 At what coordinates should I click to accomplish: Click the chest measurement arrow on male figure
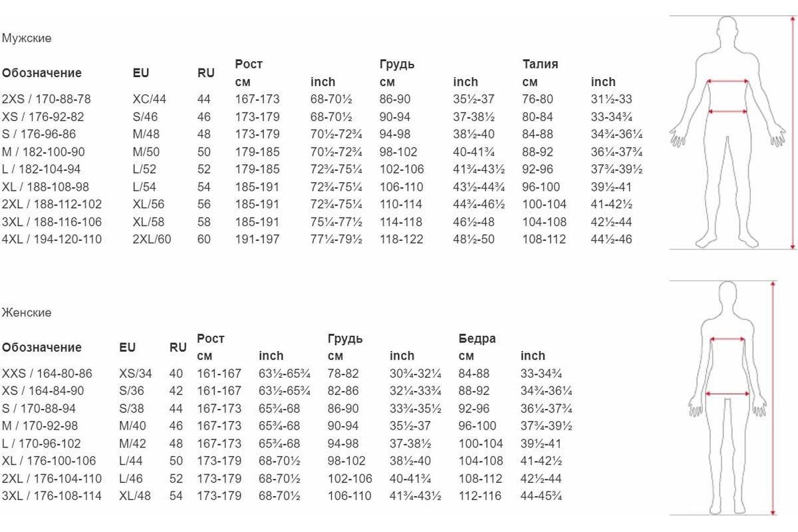click(728, 82)
